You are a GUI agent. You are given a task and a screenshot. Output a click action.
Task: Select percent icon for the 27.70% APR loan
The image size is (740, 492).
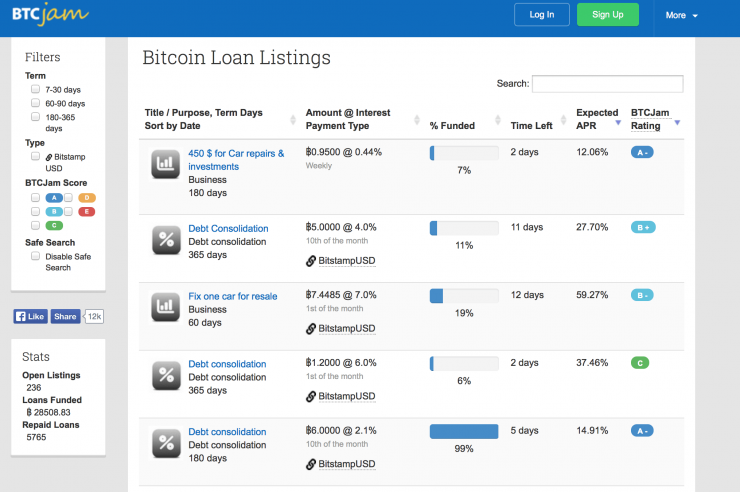(x=166, y=240)
